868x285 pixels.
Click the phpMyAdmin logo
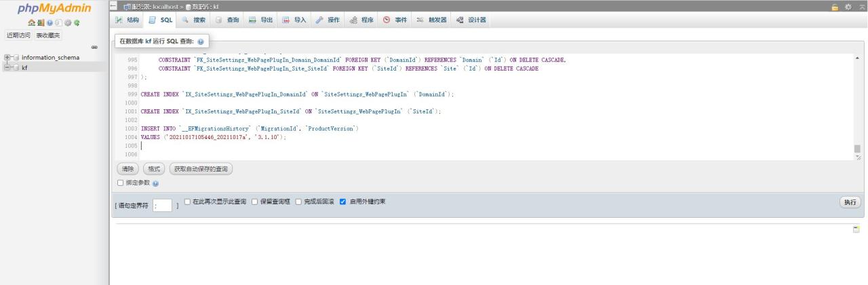pyautogui.click(x=54, y=9)
